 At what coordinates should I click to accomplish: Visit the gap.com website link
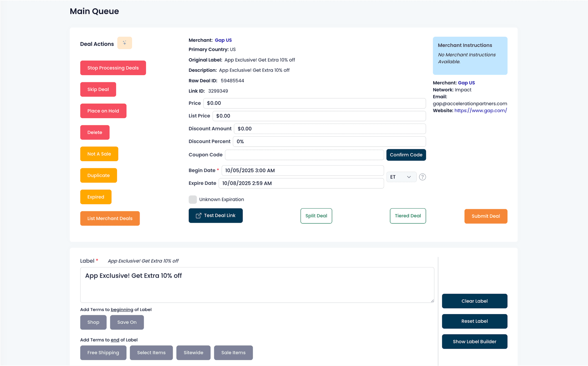pos(481,111)
